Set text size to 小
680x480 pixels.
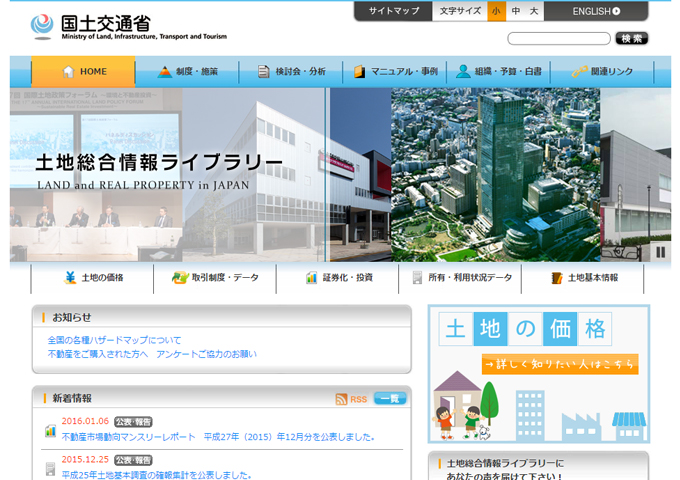(496, 11)
